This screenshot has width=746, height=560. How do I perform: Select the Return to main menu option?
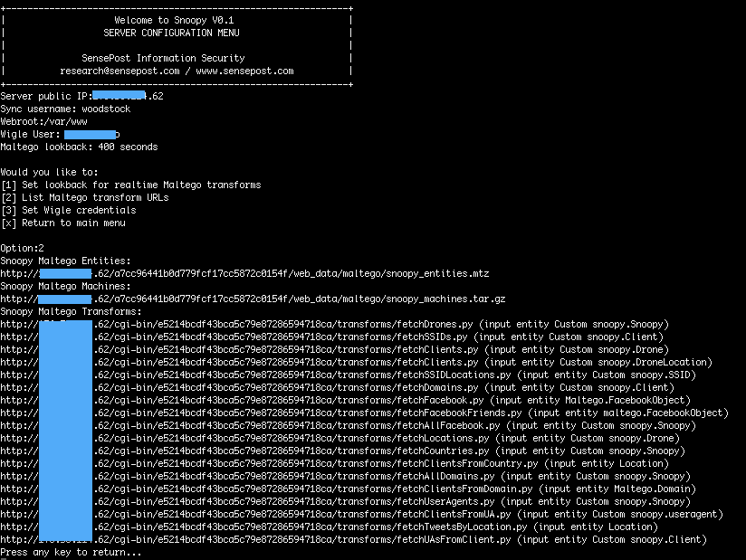point(62,223)
